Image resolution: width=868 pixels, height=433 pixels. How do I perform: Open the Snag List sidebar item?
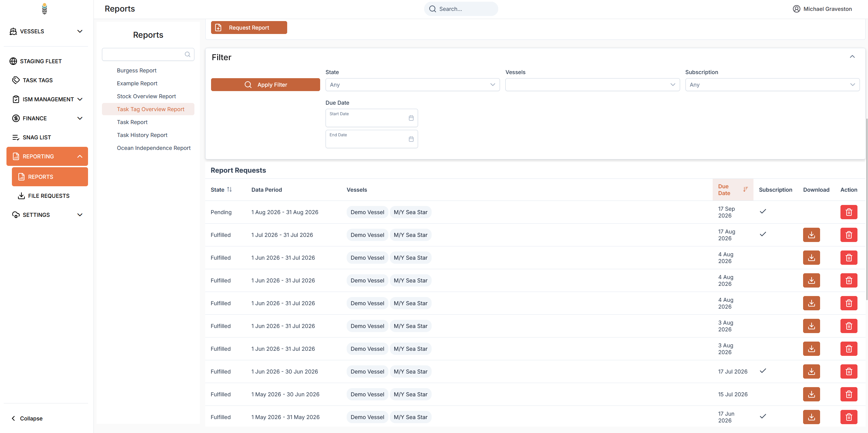point(47,137)
